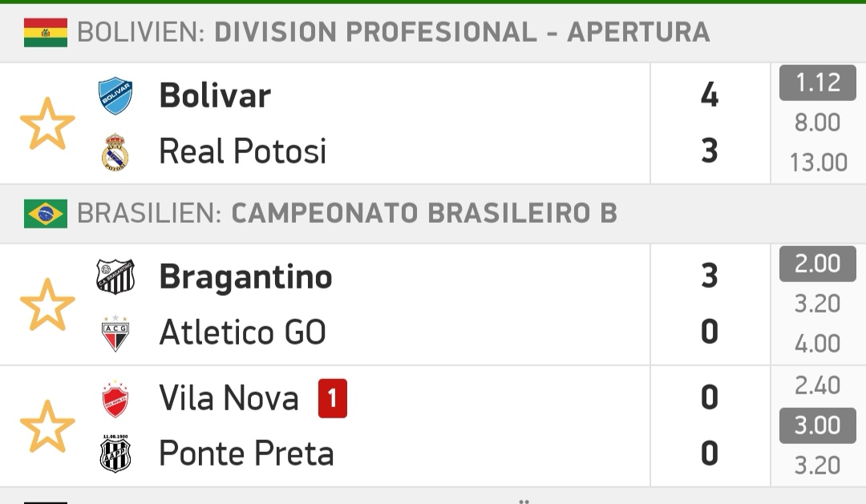Image resolution: width=866 pixels, height=504 pixels.
Task: Select the 13.00 odds for Real Potosi
Action: (x=817, y=163)
